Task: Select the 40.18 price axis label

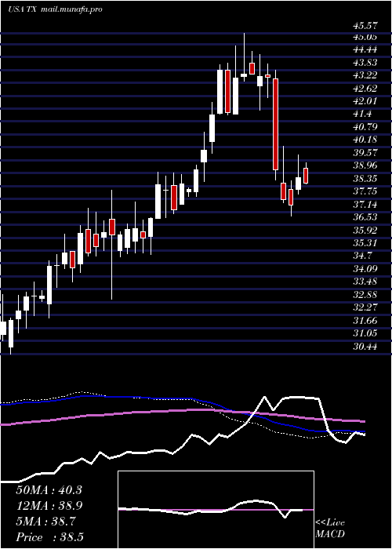Action: [365, 140]
